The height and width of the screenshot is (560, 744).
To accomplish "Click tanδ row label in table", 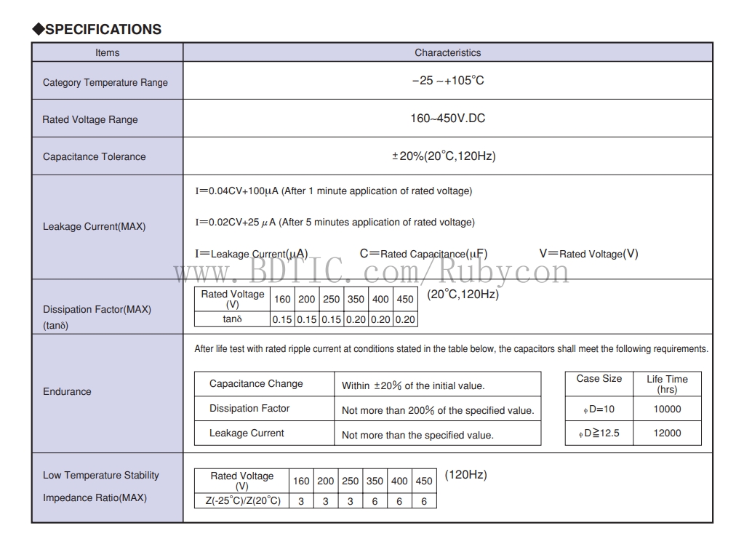I will (x=233, y=319).
